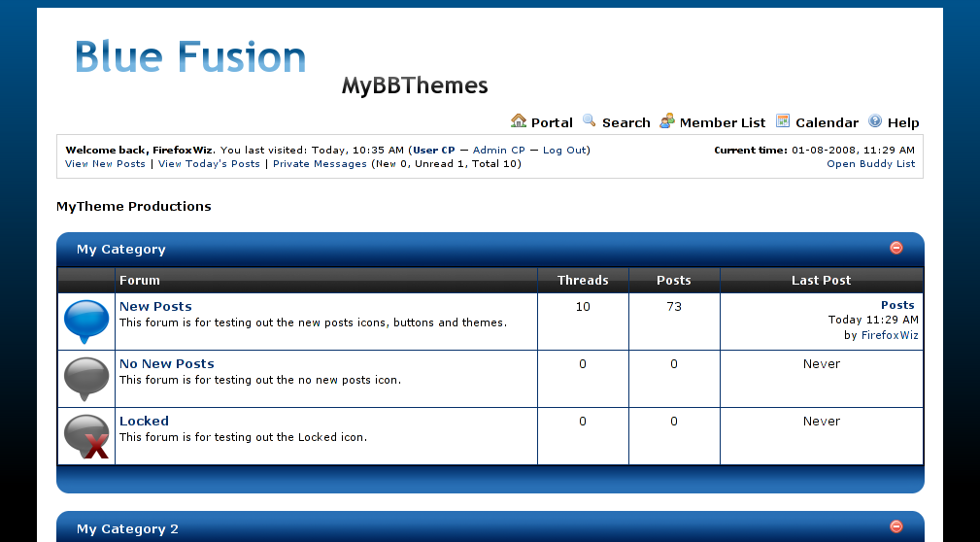Viewport: 980px width, 542px height.
Task: Open the Calendar menu link
Action: pyautogui.click(x=827, y=122)
